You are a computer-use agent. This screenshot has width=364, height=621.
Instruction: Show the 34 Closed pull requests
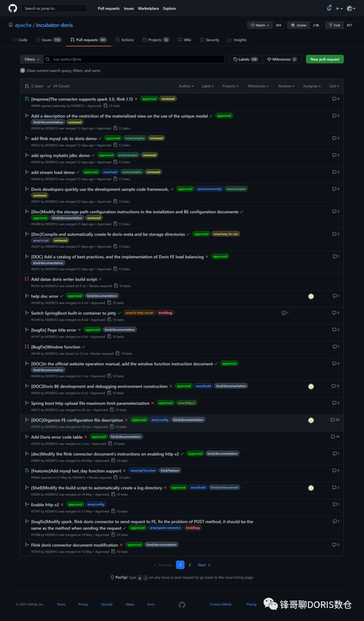point(58,86)
